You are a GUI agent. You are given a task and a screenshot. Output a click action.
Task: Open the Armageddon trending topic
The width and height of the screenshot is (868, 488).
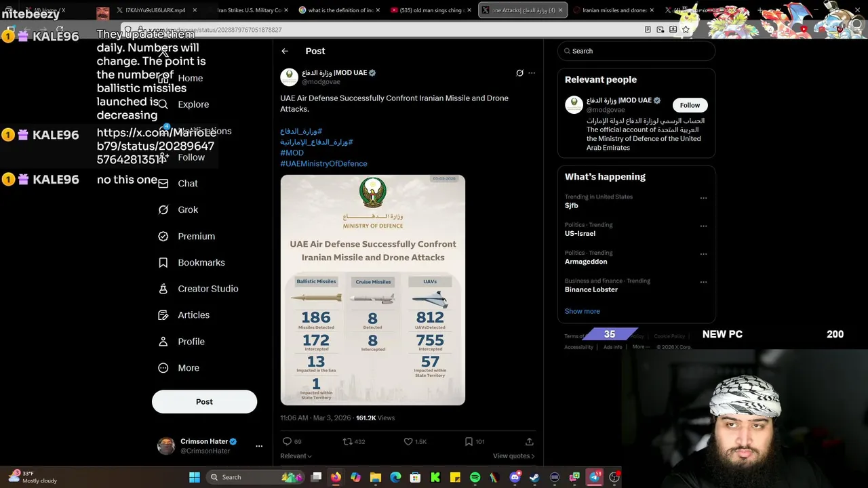click(x=585, y=262)
